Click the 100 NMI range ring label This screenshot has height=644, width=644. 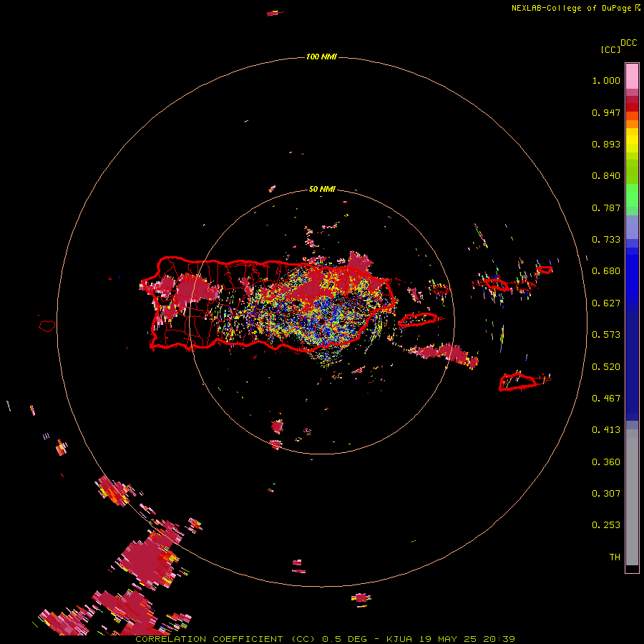click(321, 57)
